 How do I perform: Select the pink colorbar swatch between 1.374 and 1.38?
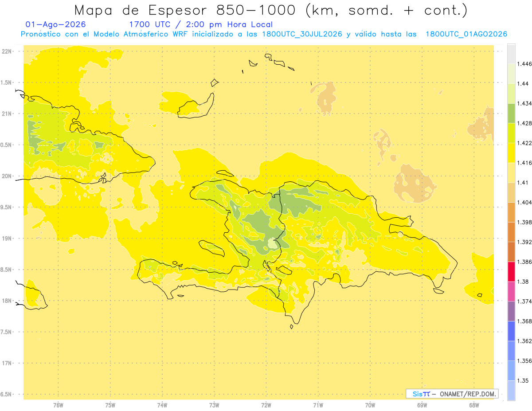511,291
